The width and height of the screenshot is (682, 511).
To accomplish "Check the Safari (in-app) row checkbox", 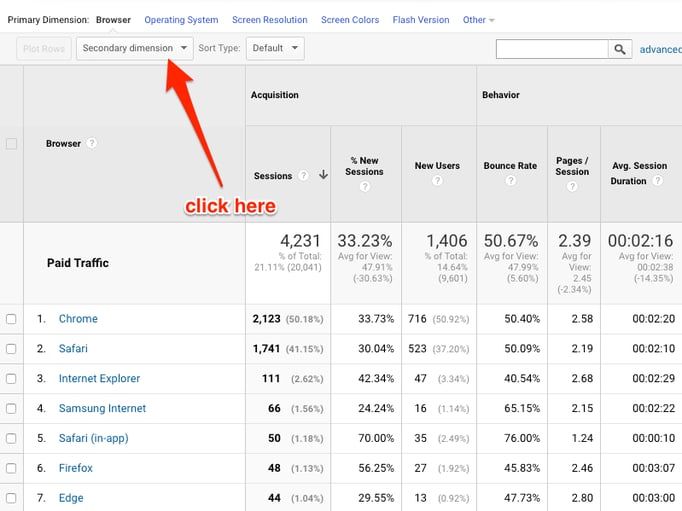I will 11,438.
